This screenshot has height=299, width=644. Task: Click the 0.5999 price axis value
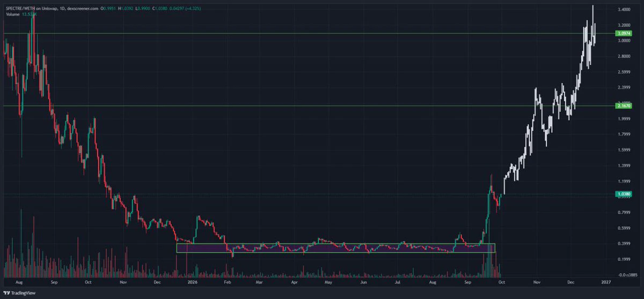point(624,228)
